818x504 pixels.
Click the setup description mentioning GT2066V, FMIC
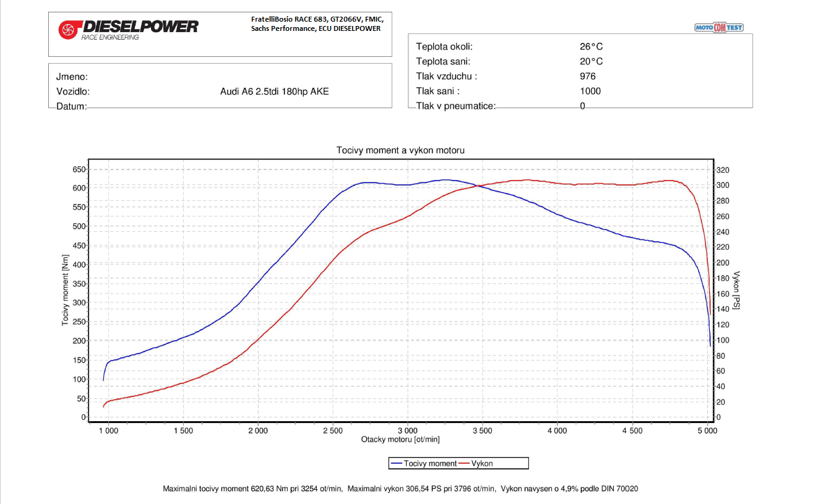coord(317,19)
